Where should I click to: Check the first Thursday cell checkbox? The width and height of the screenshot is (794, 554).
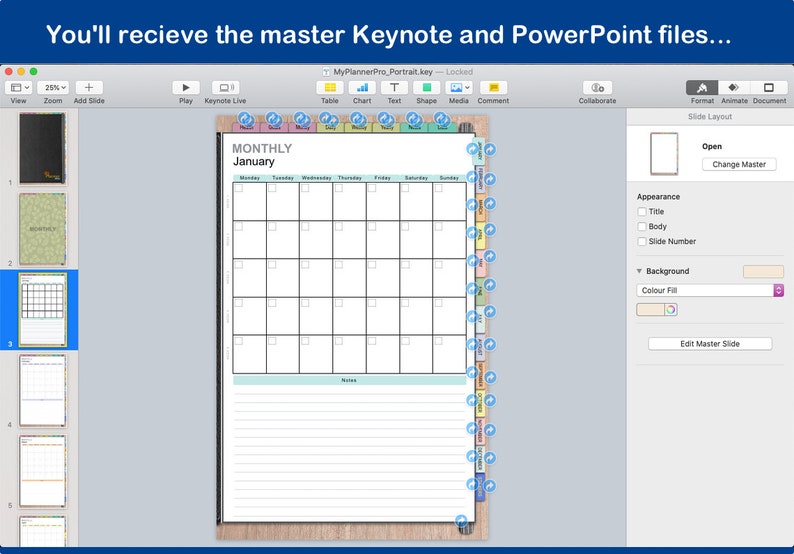click(339, 188)
